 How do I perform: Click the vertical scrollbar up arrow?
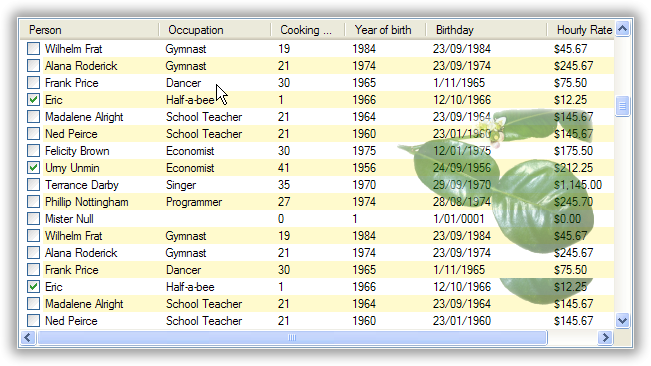[x=622, y=29]
